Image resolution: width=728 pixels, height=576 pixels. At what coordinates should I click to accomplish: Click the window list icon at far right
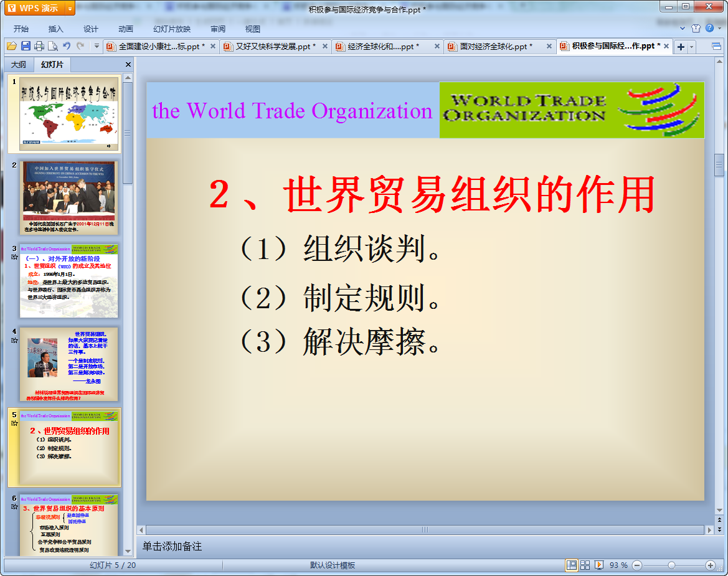pos(716,47)
